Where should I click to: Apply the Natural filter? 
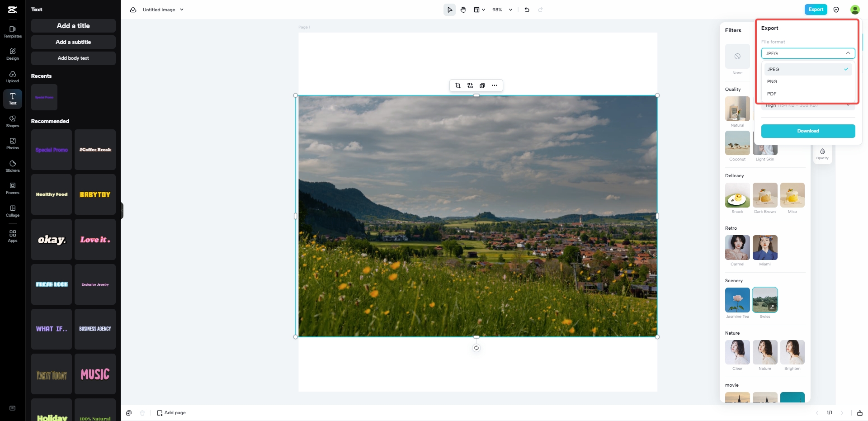click(737, 109)
